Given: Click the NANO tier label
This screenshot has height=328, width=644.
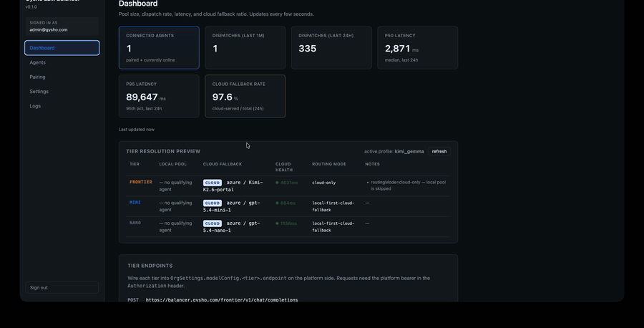Looking at the screenshot, I should 135,223.
